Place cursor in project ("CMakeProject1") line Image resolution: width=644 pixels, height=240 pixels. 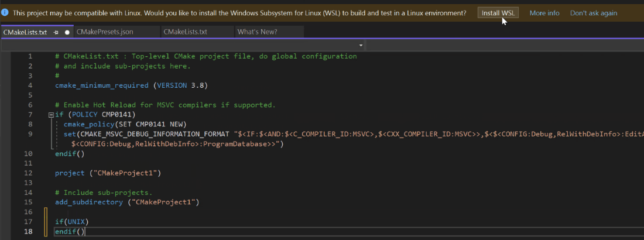pos(108,173)
